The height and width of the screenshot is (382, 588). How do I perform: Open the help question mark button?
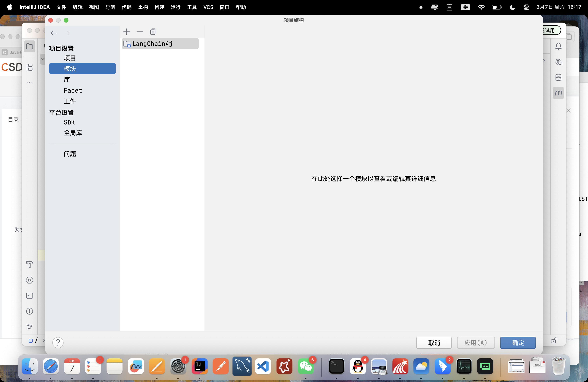[58, 343]
